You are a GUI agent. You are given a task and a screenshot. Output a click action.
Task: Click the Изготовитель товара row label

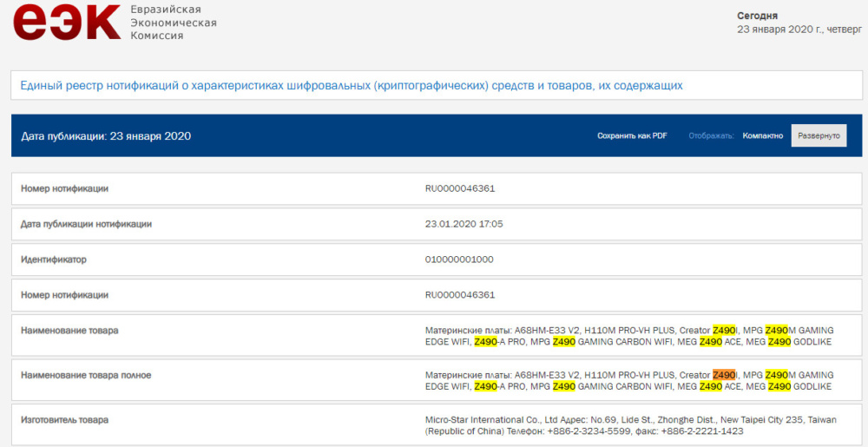(65, 420)
